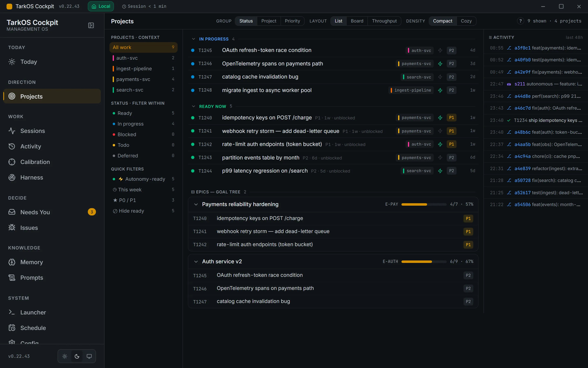This screenshot has width=588, height=368.
Task: Open Needs You via its inbox icon
Action: click(12, 212)
